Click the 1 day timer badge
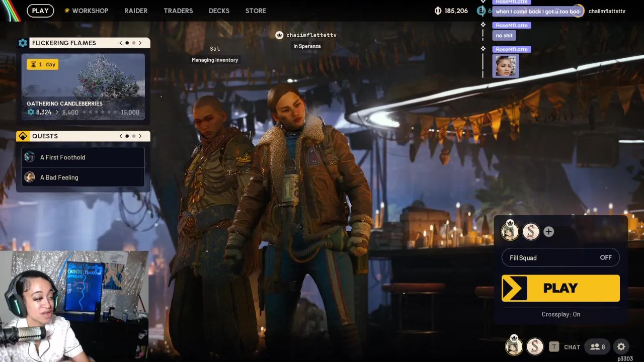The image size is (644, 362). click(x=43, y=64)
